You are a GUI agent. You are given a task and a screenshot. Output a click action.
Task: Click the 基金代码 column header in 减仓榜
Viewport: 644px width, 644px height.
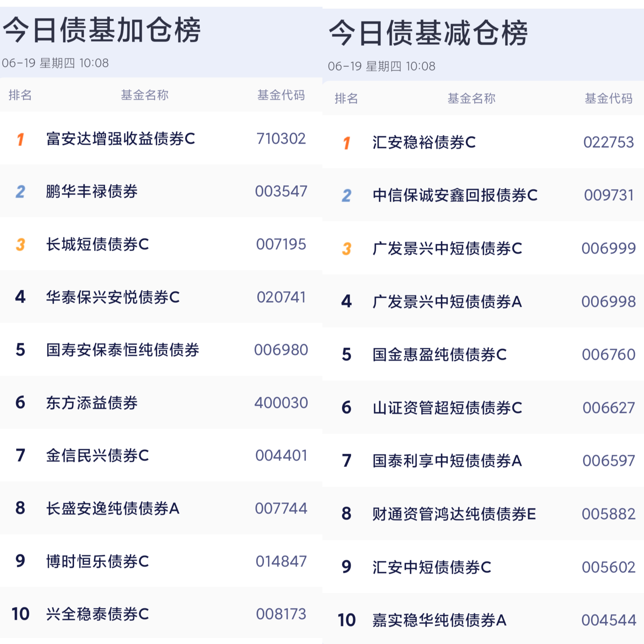pyautogui.click(x=609, y=98)
